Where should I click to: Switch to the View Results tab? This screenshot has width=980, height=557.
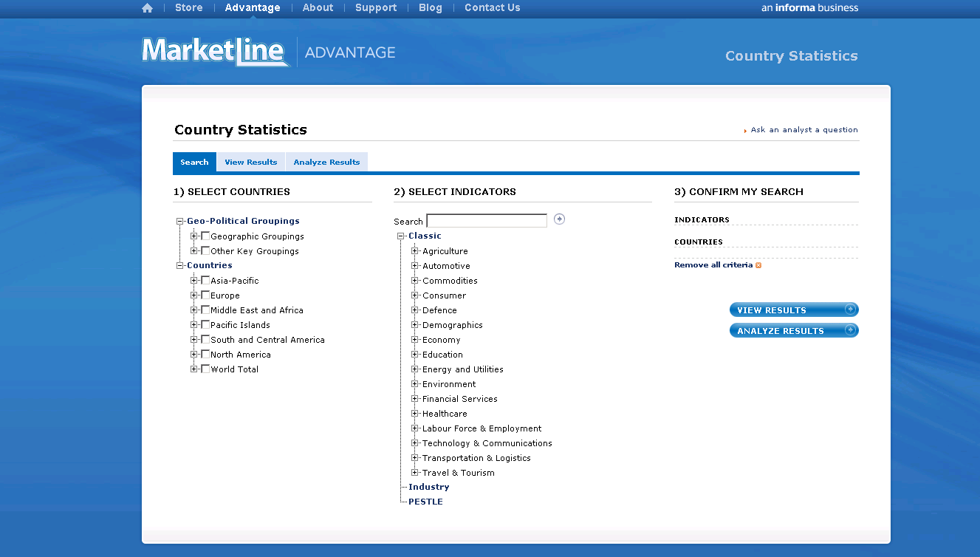coord(251,162)
